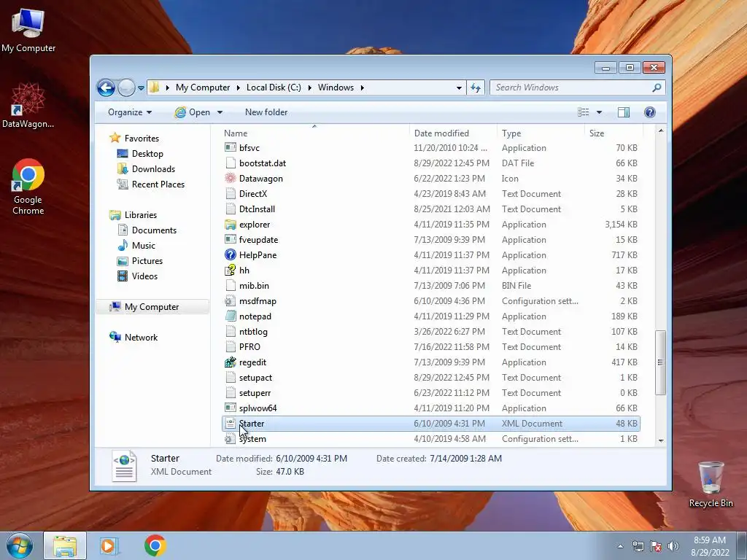Select the system configuration file
Screen dimensions: 747x560
(431, 438)
